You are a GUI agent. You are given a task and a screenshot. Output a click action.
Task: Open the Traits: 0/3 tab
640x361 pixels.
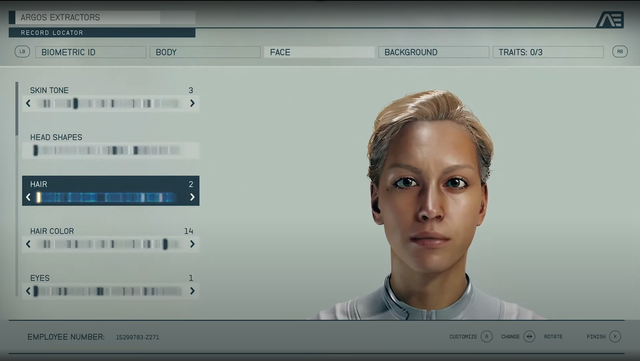click(x=548, y=52)
